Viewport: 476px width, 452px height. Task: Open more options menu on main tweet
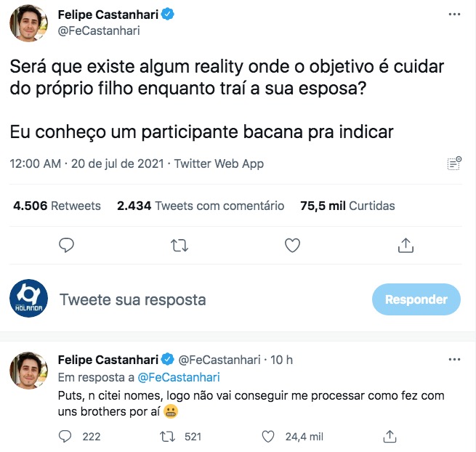tap(454, 15)
